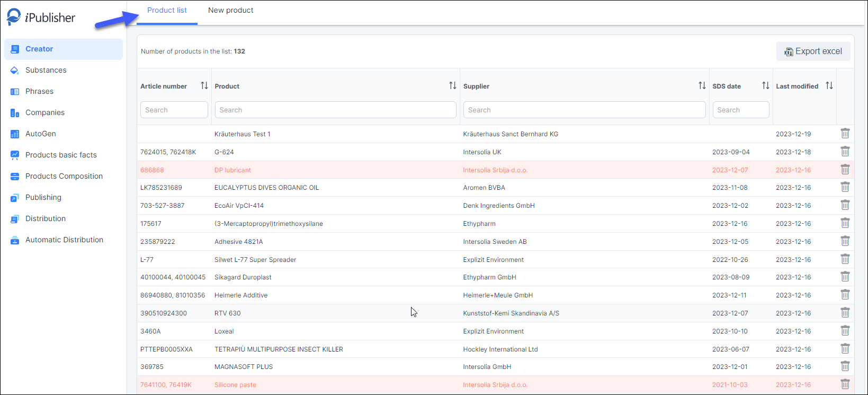Image resolution: width=868 pixels, height=395 pixels.
Task: Open the Silwet L-77 Super Spreader product
Action: point(255,260)
